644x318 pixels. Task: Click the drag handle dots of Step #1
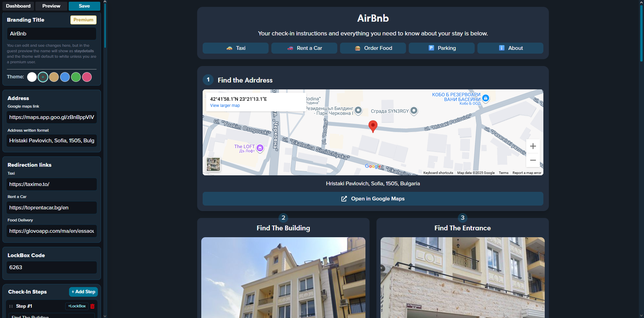(x=11, y=306)
